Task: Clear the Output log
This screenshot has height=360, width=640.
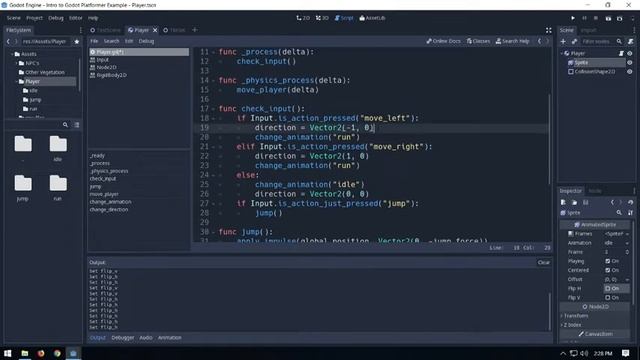Action: [543, 262]
